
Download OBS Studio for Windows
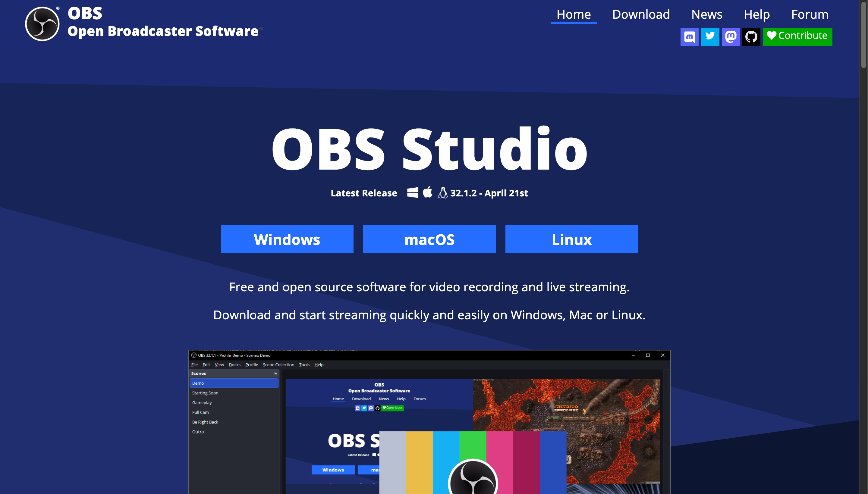coord(287,239)
